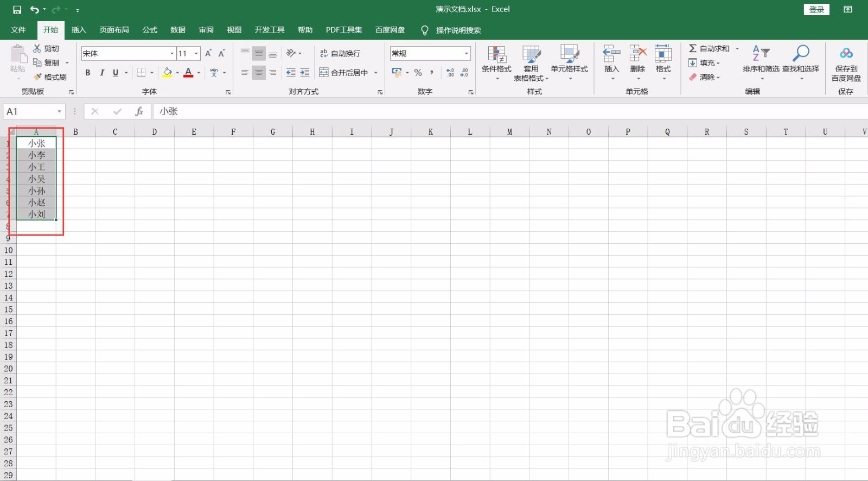Increase the cell indent
868x481 pixels.
(305, 72)
